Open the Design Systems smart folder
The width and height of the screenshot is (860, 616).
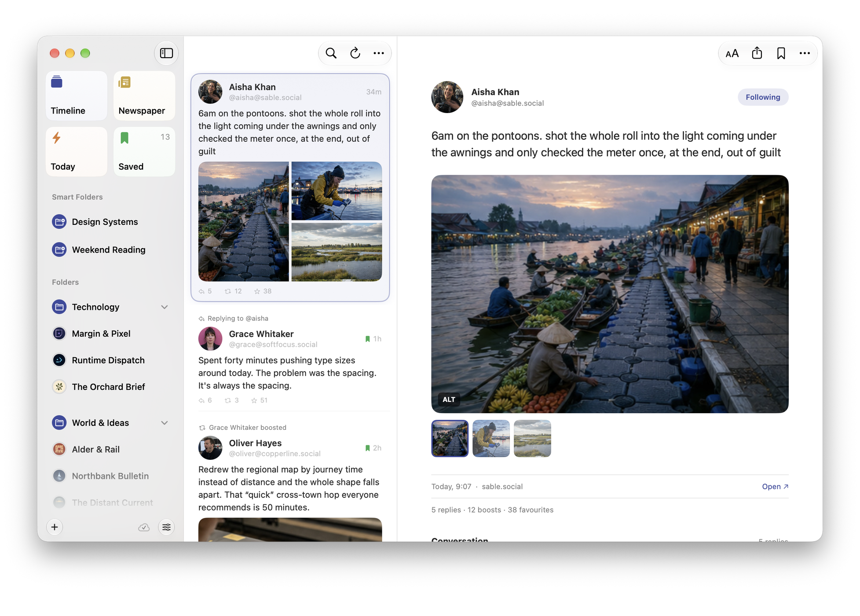(110, 222)
